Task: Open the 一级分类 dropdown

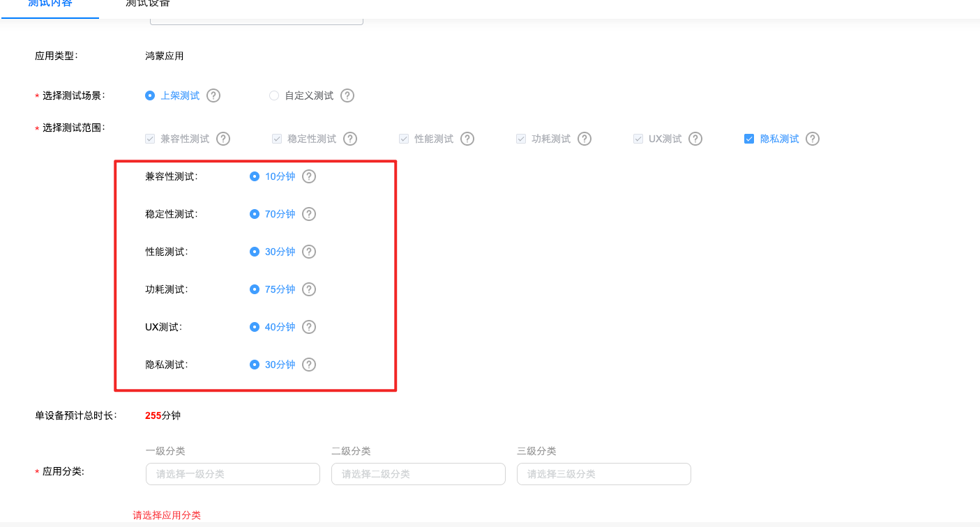Action: pos(232,474)
